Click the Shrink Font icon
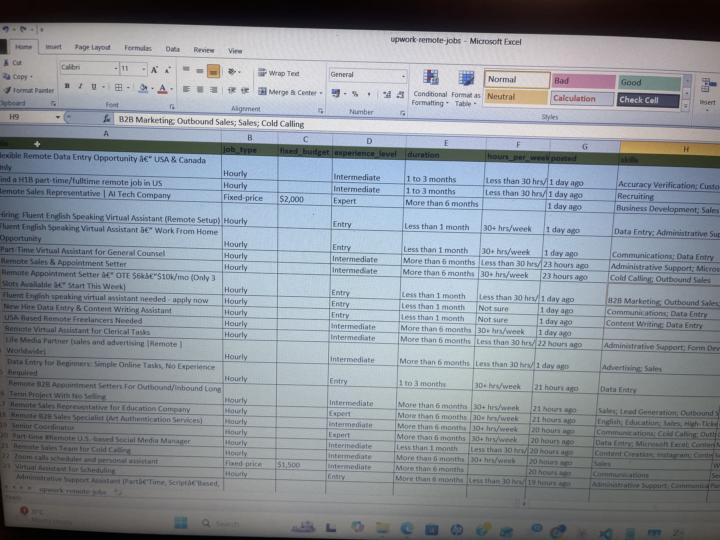 (x=168, y=70)
